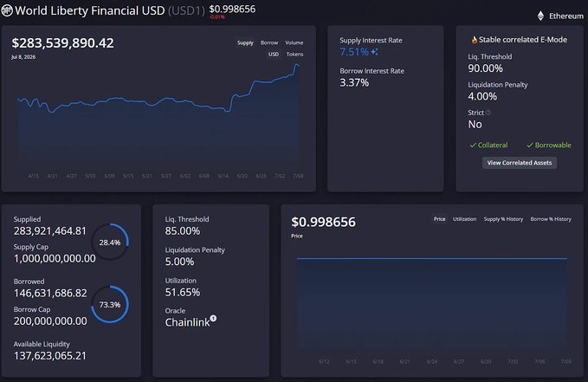Viewport: 588px width, 382px height.
Task: Click the $283,539,890.42 supply total
Action: (62, 42)
